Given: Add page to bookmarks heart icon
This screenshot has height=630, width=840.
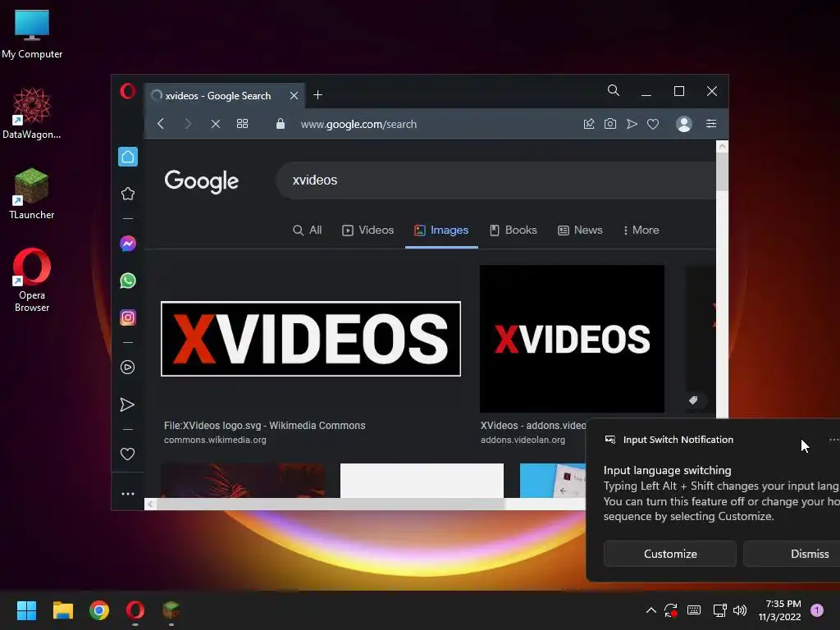Looking at the screenshot, I should coord(653,124).
